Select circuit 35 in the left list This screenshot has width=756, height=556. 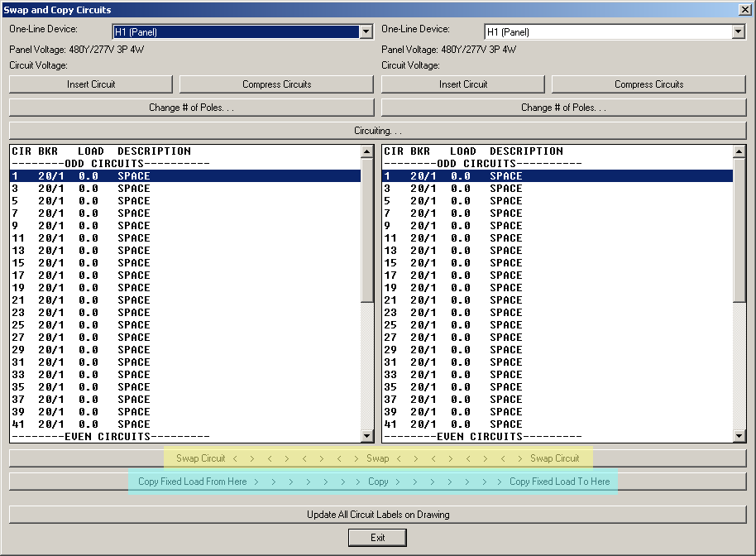click(185, 387)
